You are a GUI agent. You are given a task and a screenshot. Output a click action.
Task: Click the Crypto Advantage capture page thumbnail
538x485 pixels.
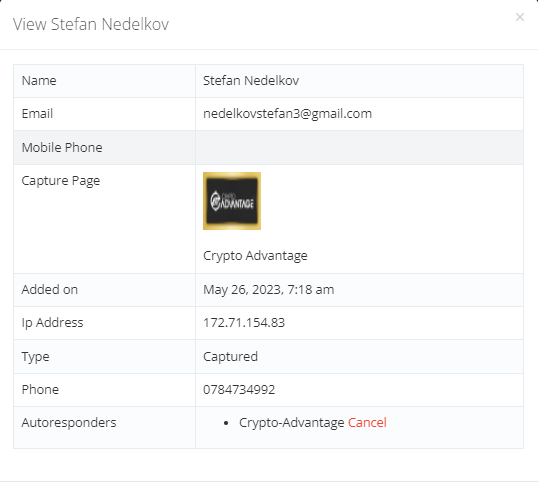pyautogui.click(x=232, y=201)
